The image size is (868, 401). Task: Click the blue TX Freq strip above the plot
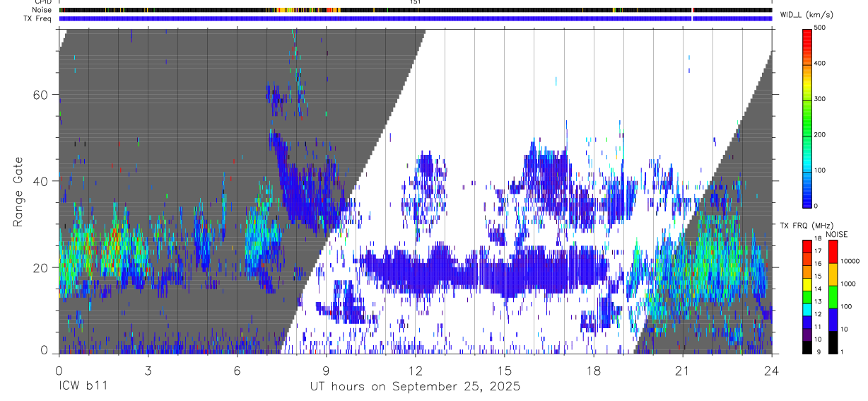tap(415, 18)
